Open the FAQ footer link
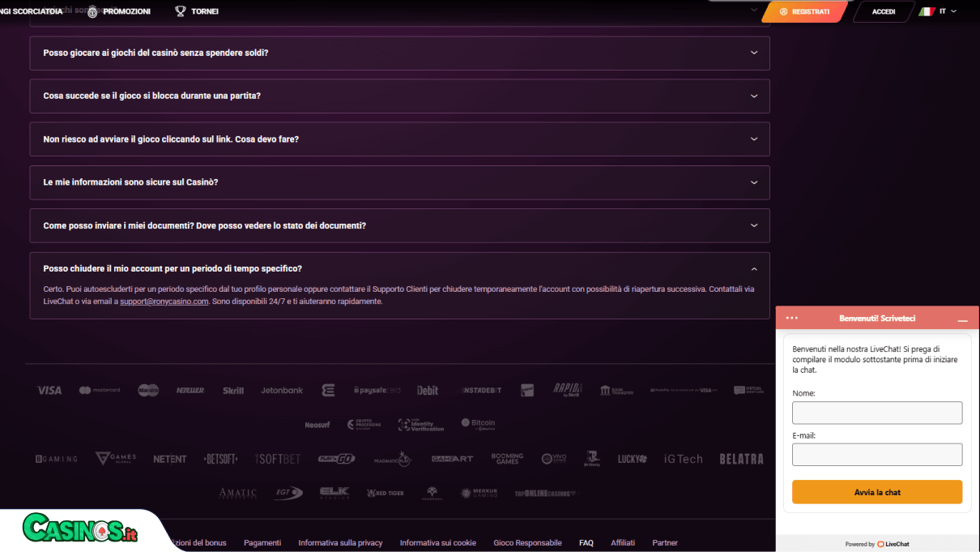This screenshot has width=980, height=552. 586,543
